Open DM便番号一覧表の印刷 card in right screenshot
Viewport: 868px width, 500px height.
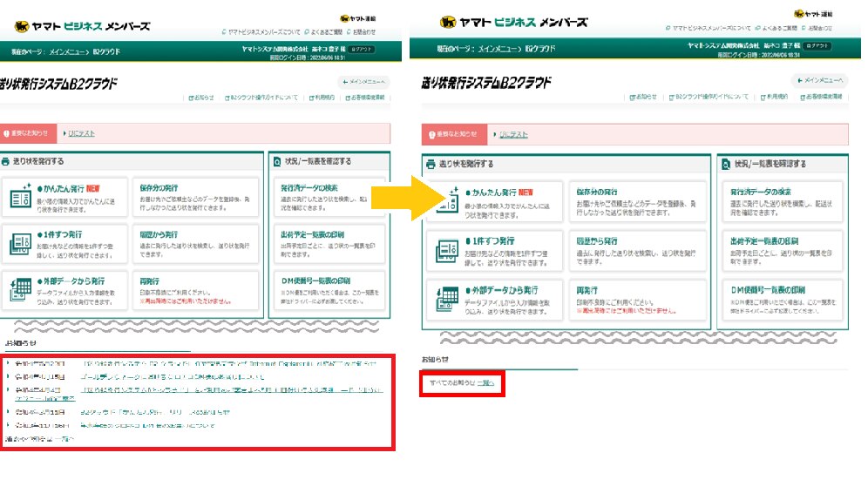pyautogui.click(x=783, y=300)
